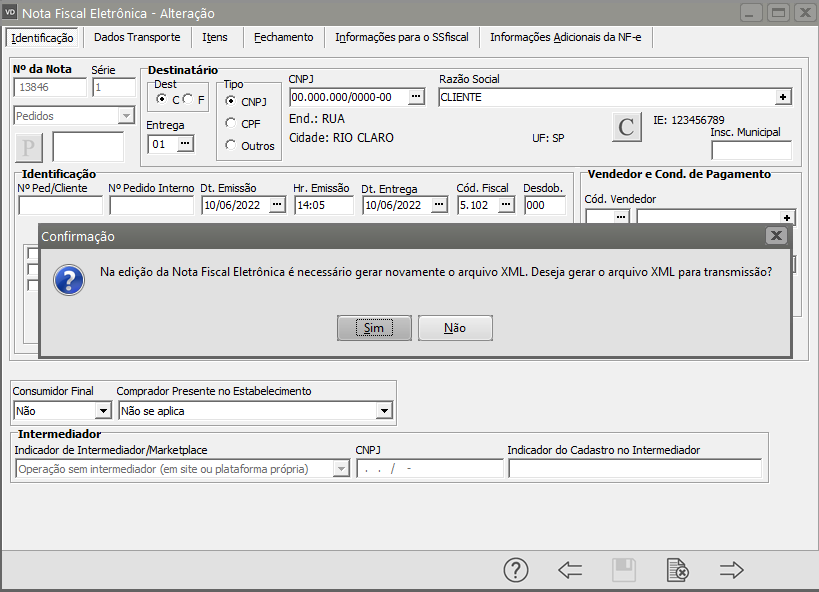This screenshot has width=819, height=592.
Task: Click plus button beside Razão Social
Action: (x=783, y=97)
